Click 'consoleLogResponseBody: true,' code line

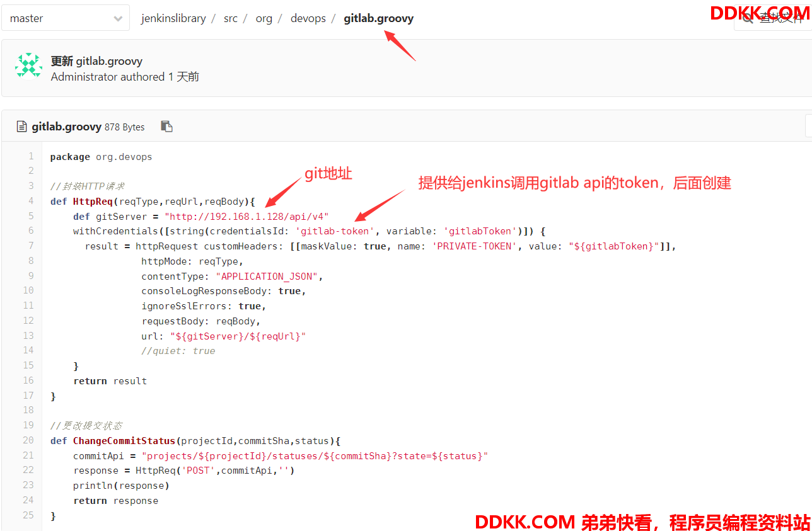point(224,292)
